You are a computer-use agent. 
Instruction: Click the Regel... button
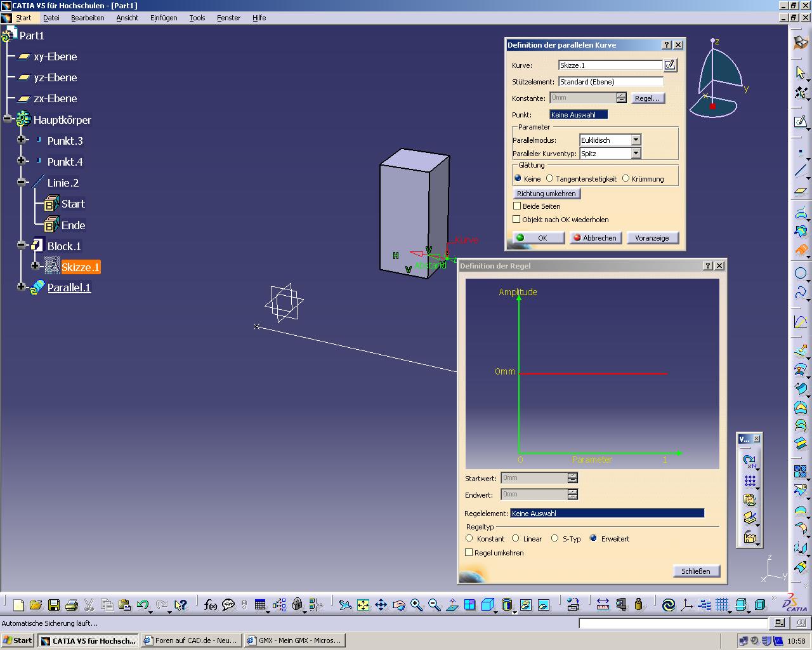(x=647, y=98)
